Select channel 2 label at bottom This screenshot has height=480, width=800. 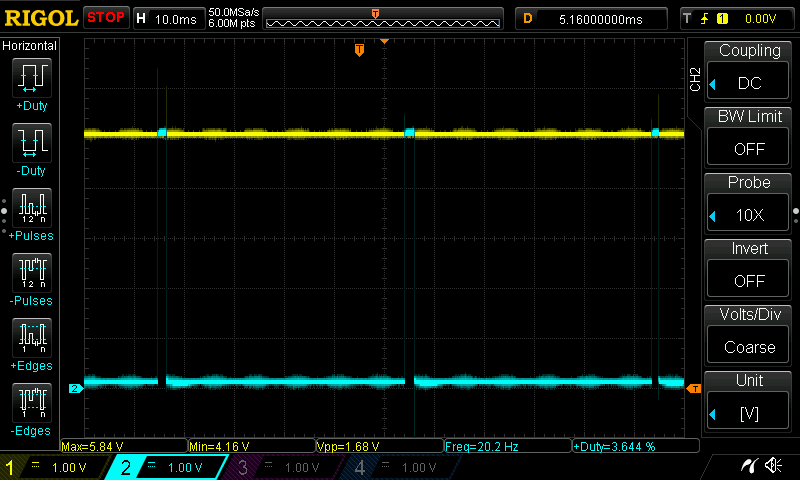[x=126, y=467]
